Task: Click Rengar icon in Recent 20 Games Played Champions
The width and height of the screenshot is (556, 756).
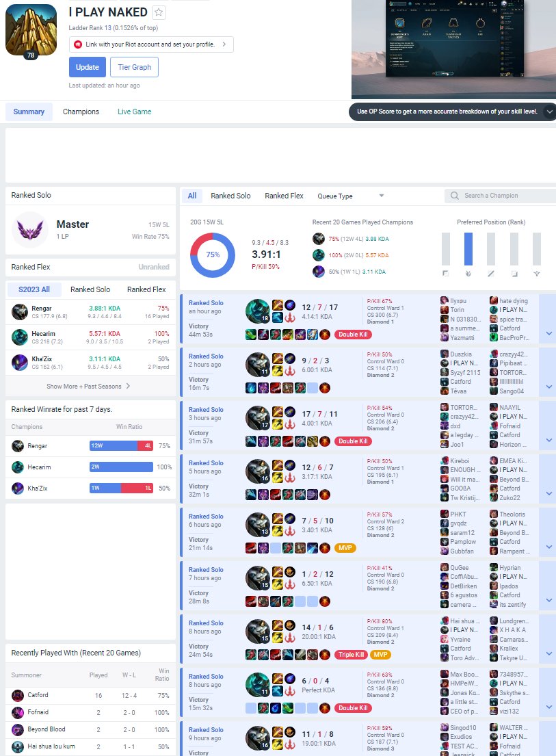Action: click(x=319, y=239)
